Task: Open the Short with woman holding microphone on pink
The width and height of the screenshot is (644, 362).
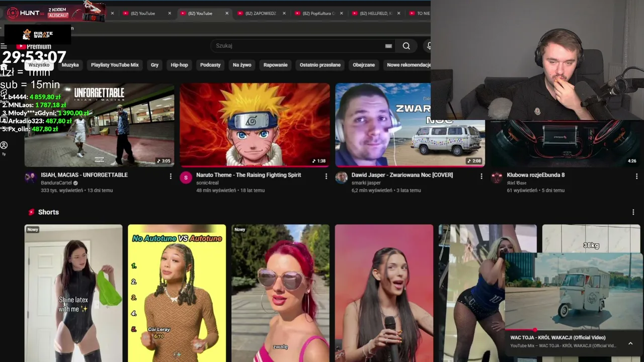Action: [384, 293]
